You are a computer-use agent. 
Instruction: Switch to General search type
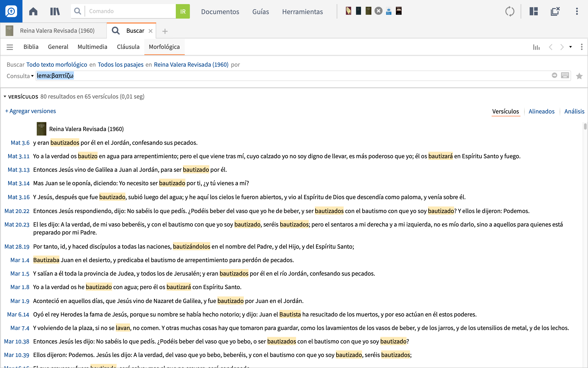58,47
